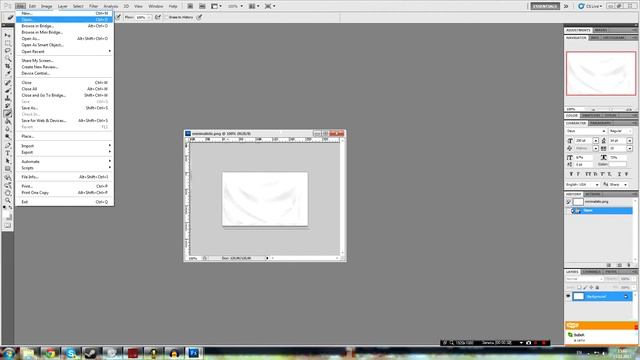Image resolution: width=640 pixels, height=360 pixels.
Task: Expand the Import submenu
Action: click(65, 146)
